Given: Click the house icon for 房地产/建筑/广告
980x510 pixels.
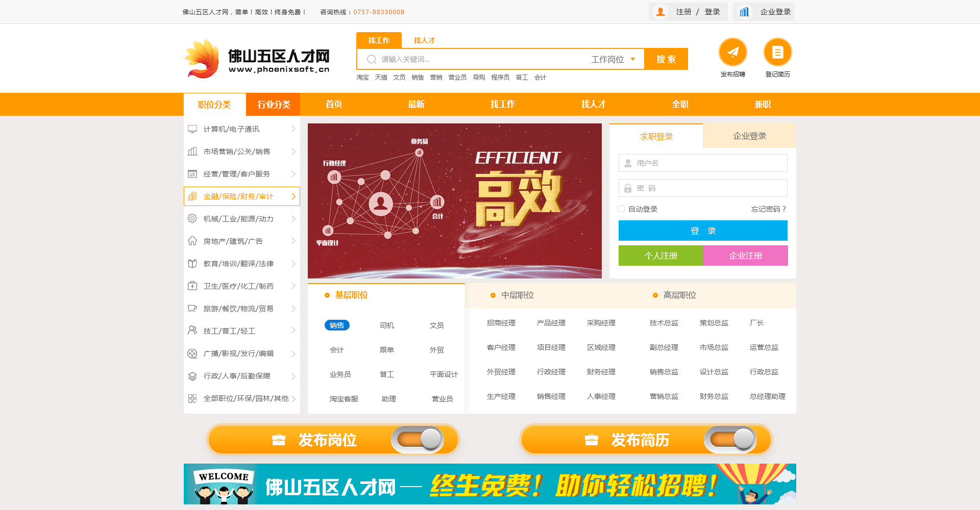Looking at the screenshot, I should 192,241.
